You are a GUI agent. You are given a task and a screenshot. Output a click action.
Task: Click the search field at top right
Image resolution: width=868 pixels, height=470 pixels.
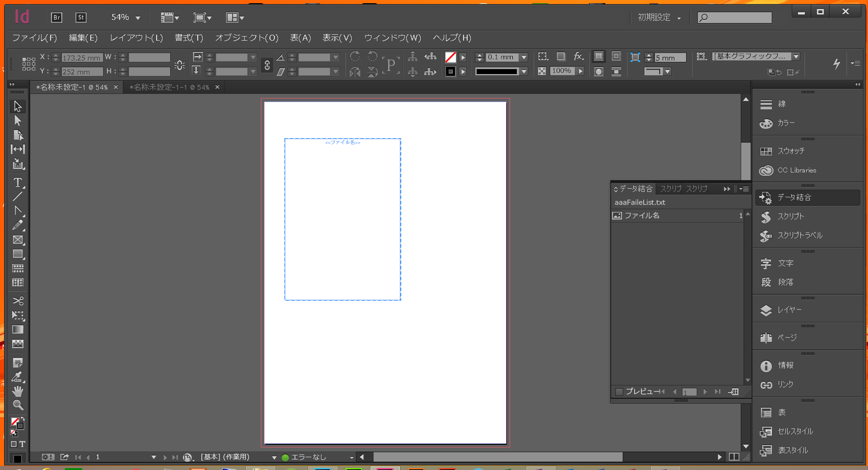(734, 18)
